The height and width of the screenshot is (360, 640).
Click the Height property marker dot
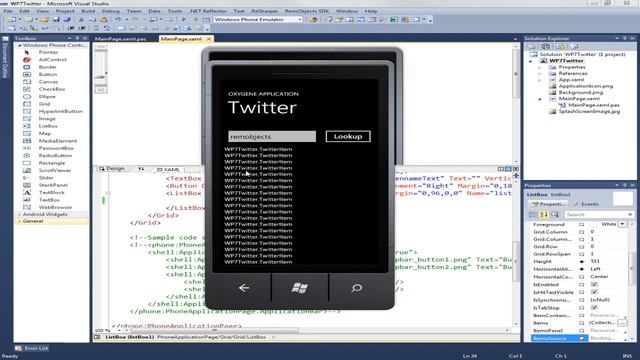tap(582, 261)
